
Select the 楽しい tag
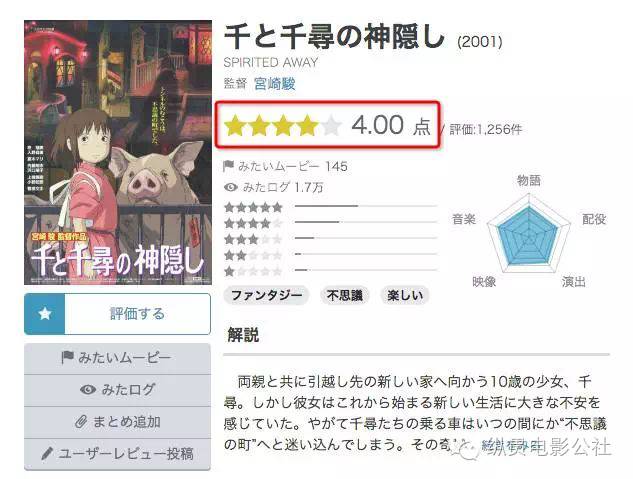pyautogui.click(x=405, y=295)
